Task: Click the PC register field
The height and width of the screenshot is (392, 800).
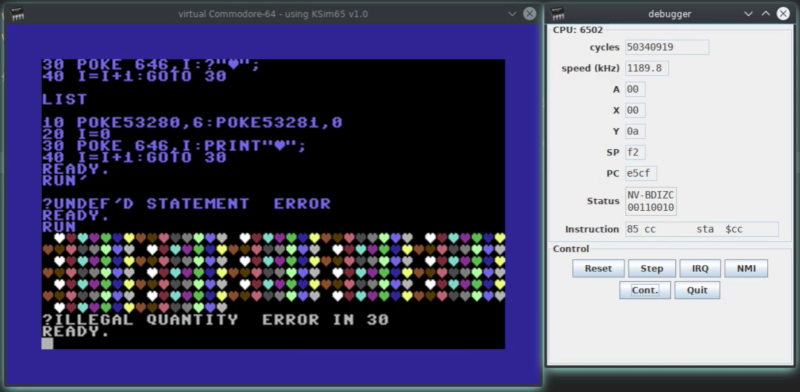Action: [x=641, y=174]
